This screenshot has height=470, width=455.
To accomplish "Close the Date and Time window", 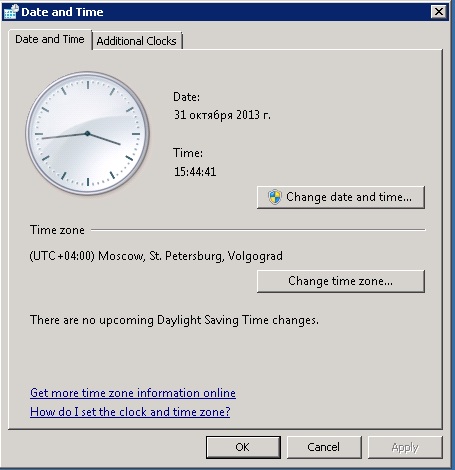I will pos(439,12).
